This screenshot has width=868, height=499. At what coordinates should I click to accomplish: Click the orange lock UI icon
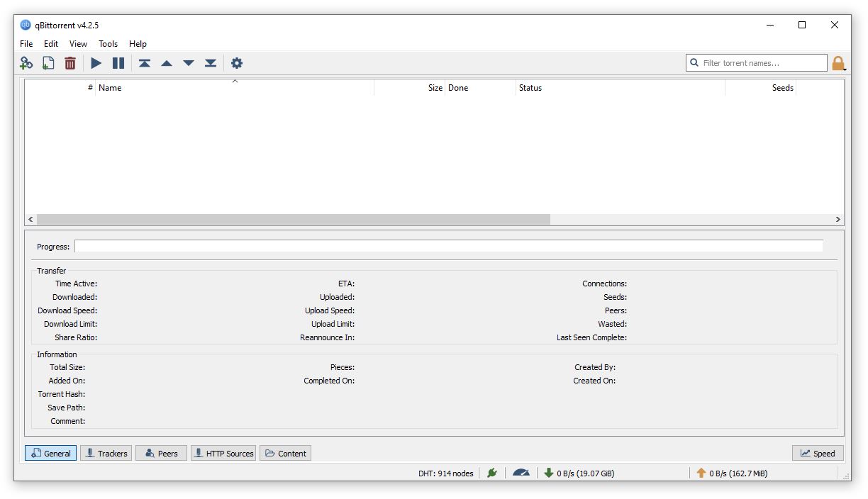[838, 64]
